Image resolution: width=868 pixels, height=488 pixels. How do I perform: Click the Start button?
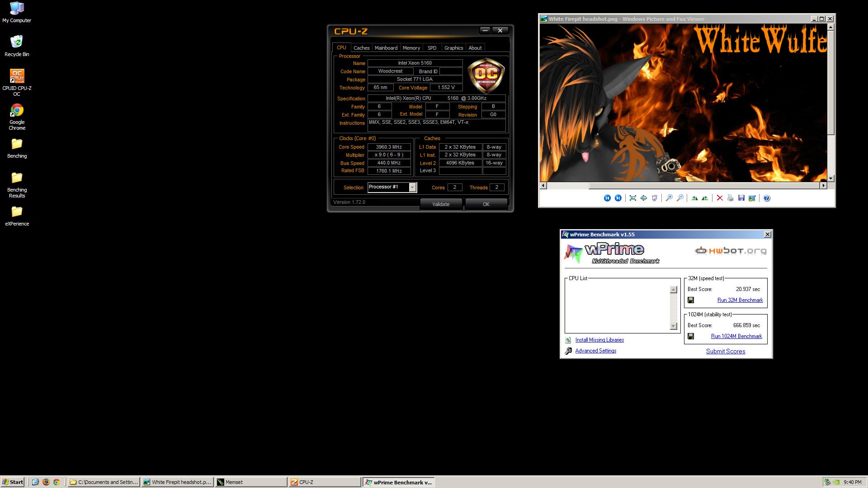click(13, 482)
